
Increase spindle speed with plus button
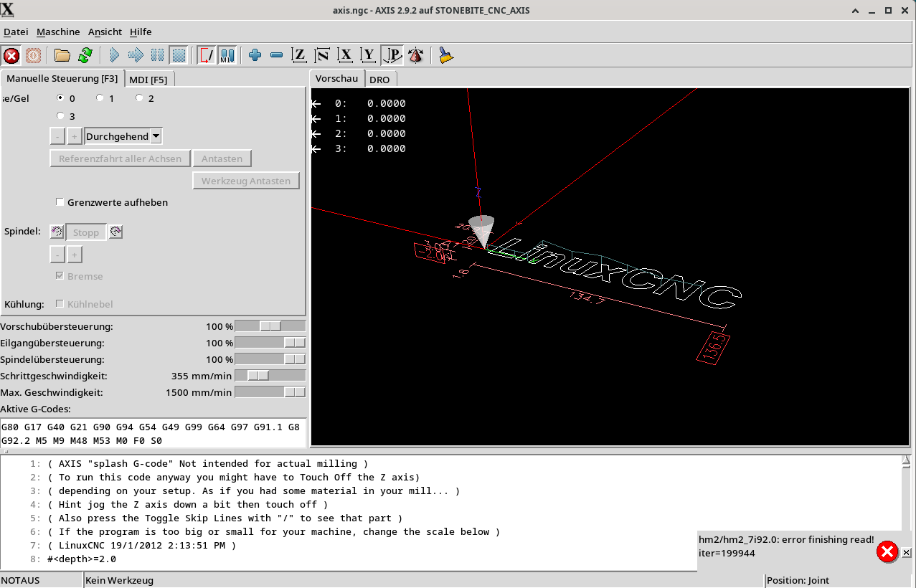pos(74,254)
